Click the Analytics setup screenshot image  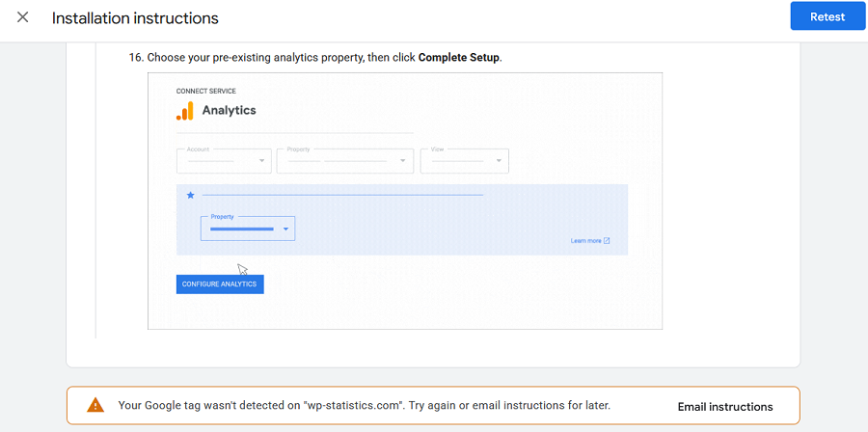[x=405, y=201]
